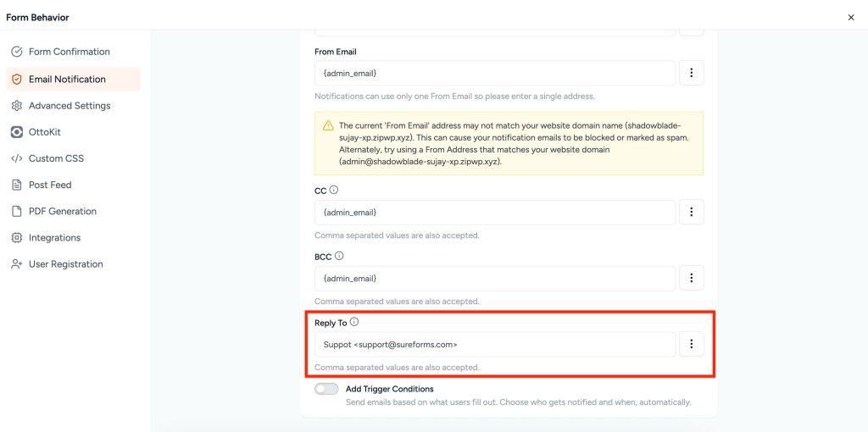Click the Reply To info icon
Screen dimensions: 868x432
point(354,322)
